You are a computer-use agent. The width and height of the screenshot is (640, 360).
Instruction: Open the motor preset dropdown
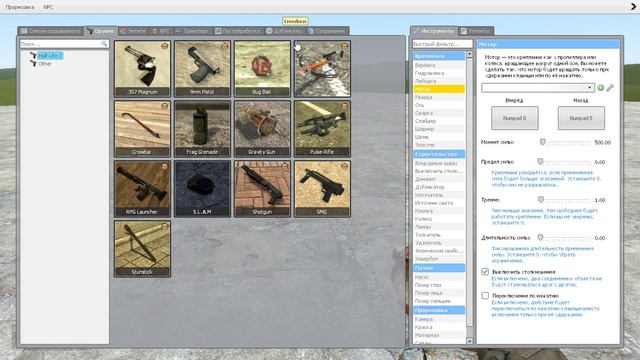[538, 88]
